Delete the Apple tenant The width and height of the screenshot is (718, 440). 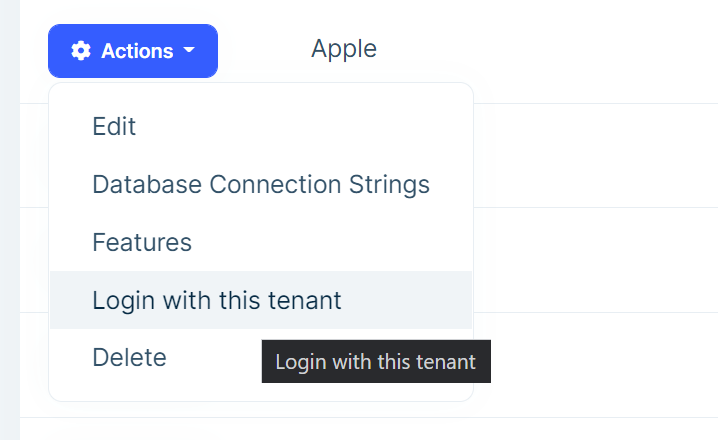pyautogui.click(x=129, y=357)
